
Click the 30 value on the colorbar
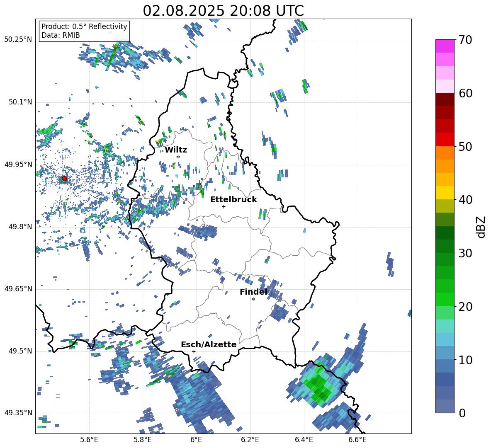click(465, 253)
